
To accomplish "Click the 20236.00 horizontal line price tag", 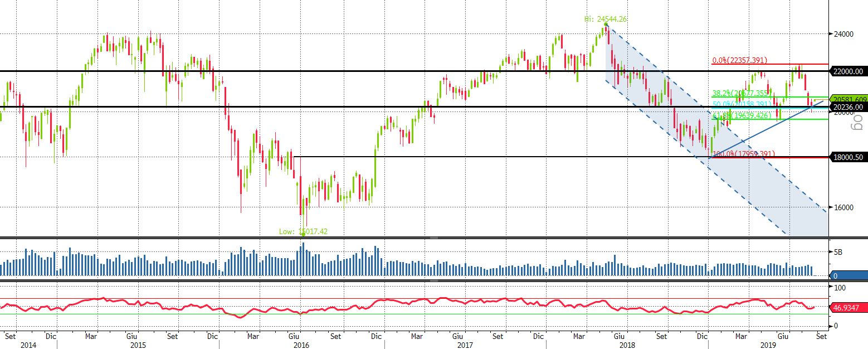I will [x=849, y=107].
